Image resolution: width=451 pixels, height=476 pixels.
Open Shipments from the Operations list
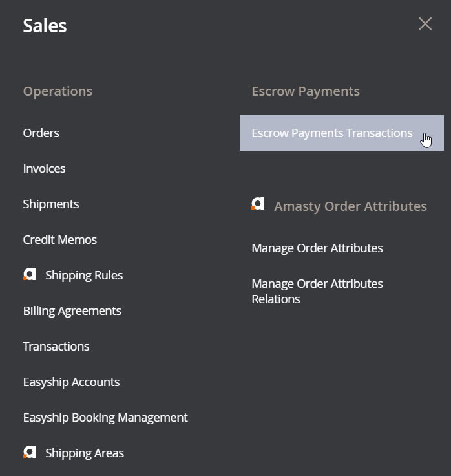coord(51,204)
